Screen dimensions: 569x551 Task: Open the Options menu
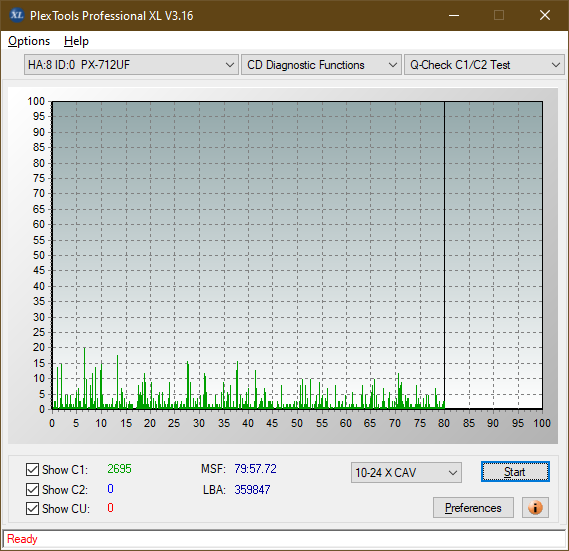tap(29, 41)
